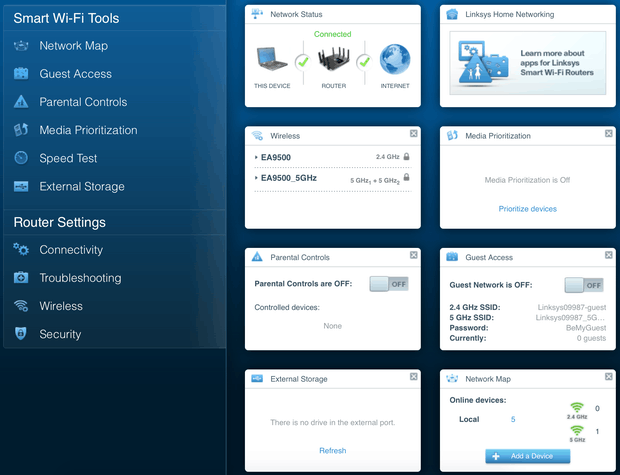Image resolution: width=620 pixels, height=475 pixels.
Task: Click the Internet globe icon
Action: point(395,59)
